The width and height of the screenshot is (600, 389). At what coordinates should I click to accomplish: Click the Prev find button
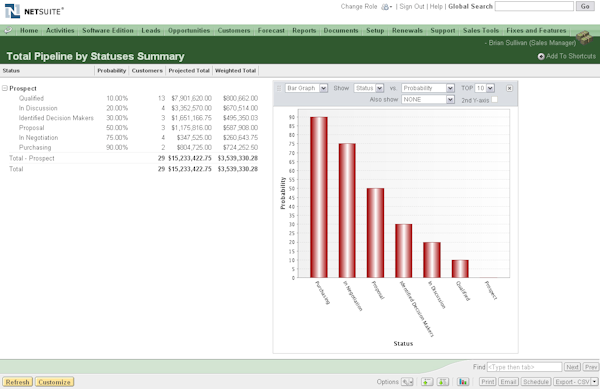point(591,367)
